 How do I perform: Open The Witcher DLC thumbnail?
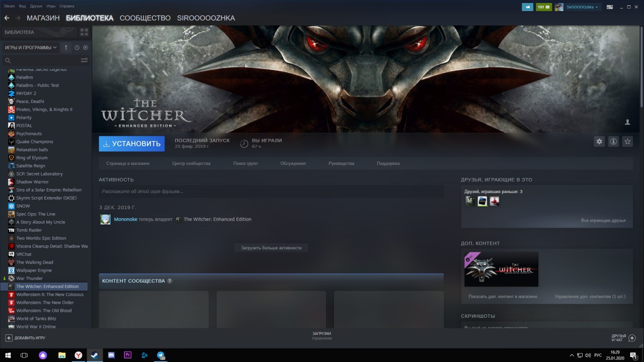(501, 269)
